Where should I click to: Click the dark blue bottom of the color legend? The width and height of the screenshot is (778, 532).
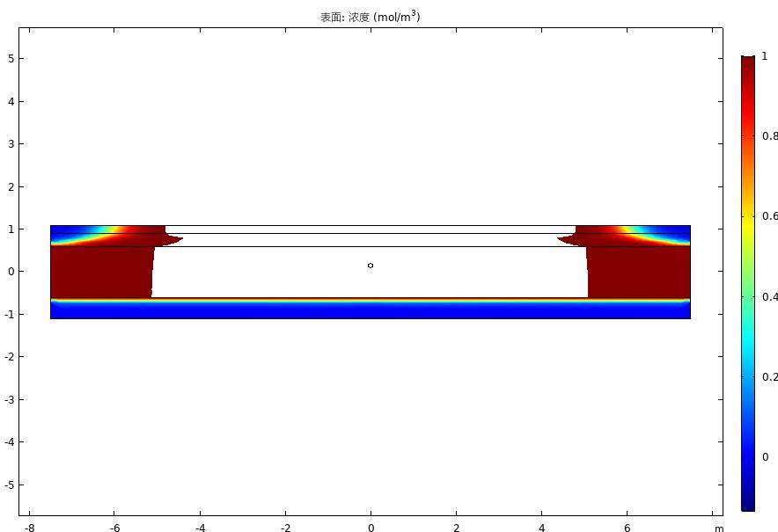747,503
